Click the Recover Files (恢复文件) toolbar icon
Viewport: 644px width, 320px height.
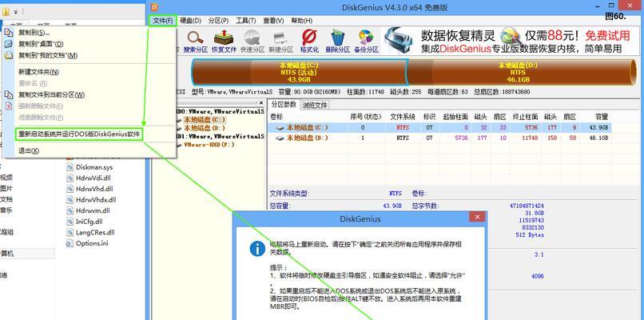224,38
